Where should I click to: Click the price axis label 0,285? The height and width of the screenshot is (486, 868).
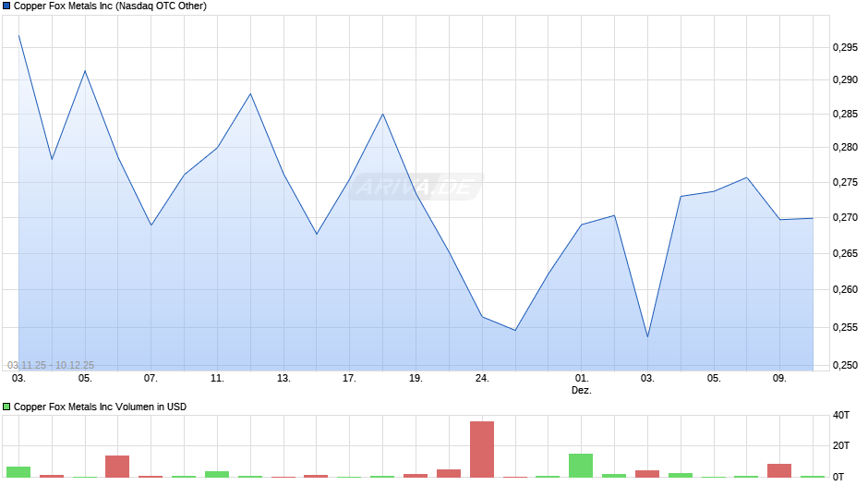[x=845, y=115]
